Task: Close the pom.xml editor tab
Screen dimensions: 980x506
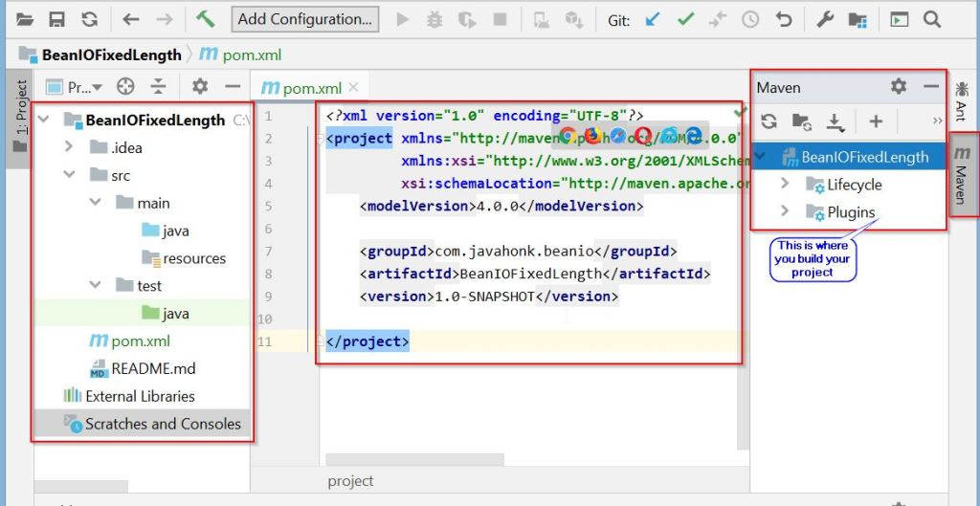Action: pyautogui.click(x=354, y=87)
